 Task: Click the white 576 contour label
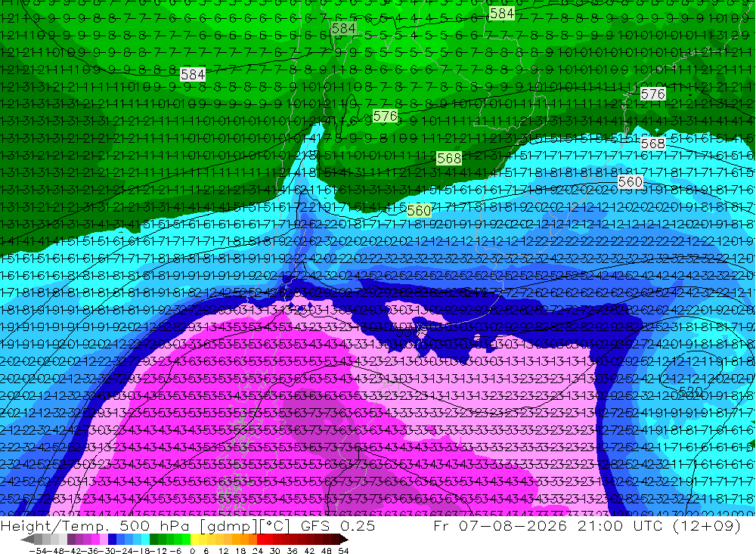click(653, 94)
